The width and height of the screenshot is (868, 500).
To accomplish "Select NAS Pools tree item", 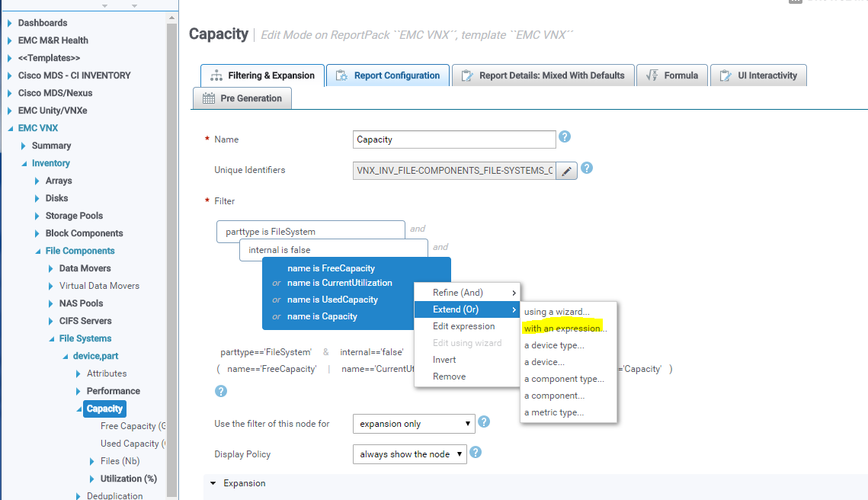I will click(x=81, y=303).
